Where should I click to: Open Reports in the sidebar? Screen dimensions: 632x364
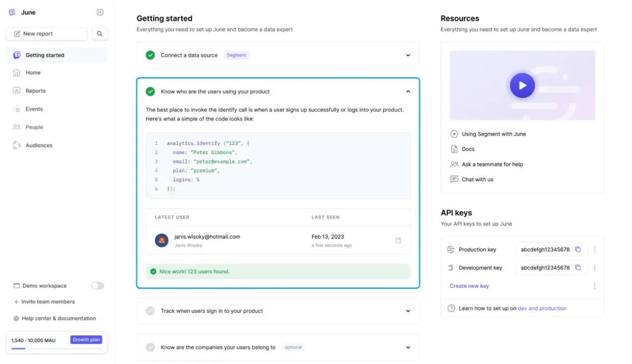[36, 91]
